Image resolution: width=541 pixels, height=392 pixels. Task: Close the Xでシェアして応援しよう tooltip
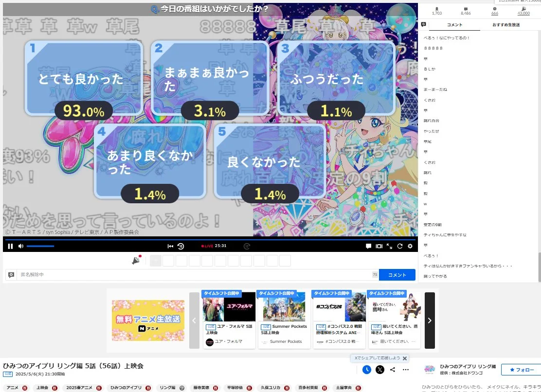[x=405, y=358]
